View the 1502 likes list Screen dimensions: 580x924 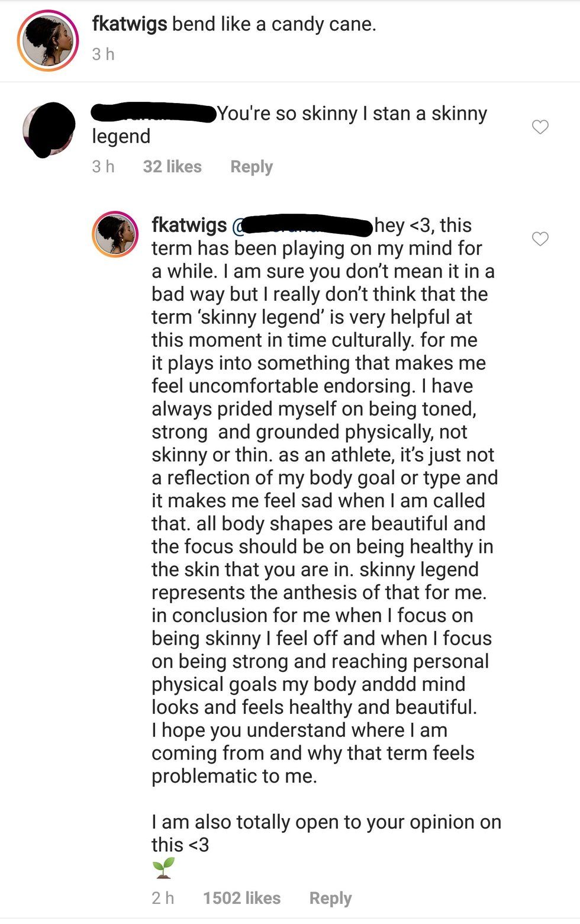coord(242,898)
